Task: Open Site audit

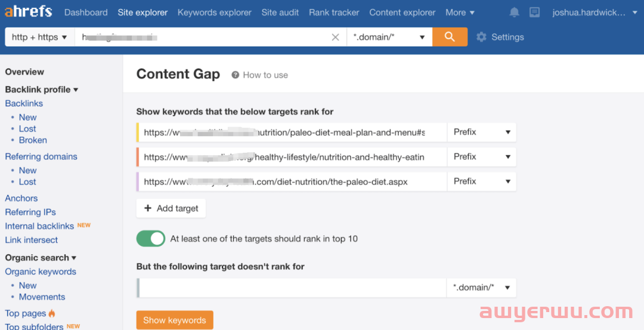Action: pos(280,13)
